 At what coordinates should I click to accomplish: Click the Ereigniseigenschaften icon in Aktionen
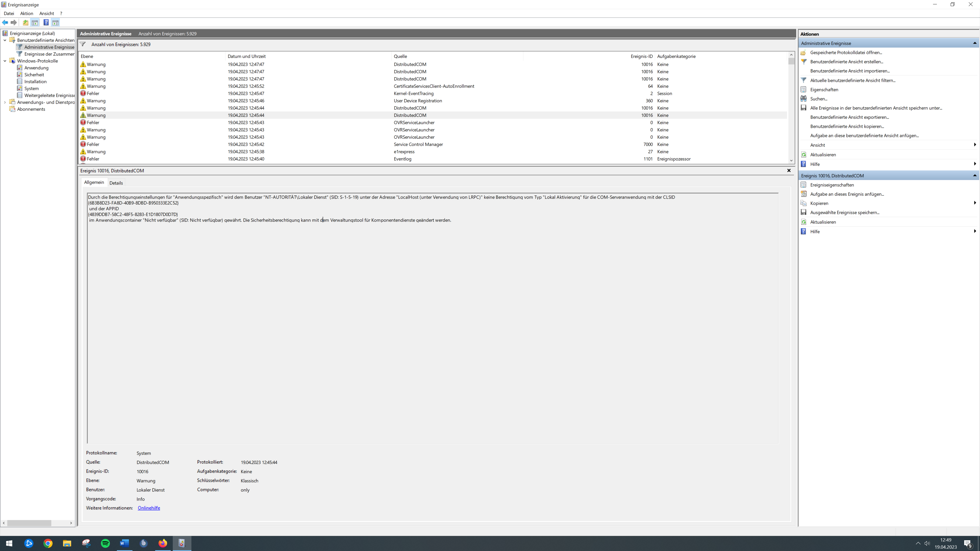(x=803, y=185)
